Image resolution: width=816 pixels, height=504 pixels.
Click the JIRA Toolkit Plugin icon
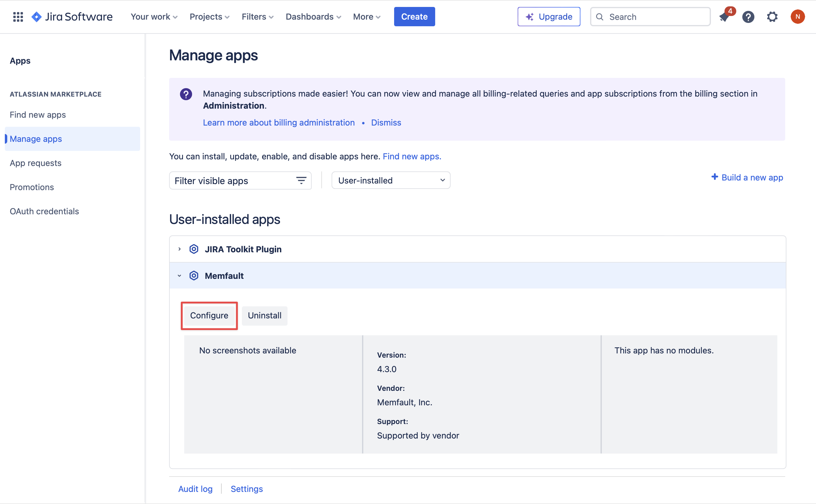[194, 249]
